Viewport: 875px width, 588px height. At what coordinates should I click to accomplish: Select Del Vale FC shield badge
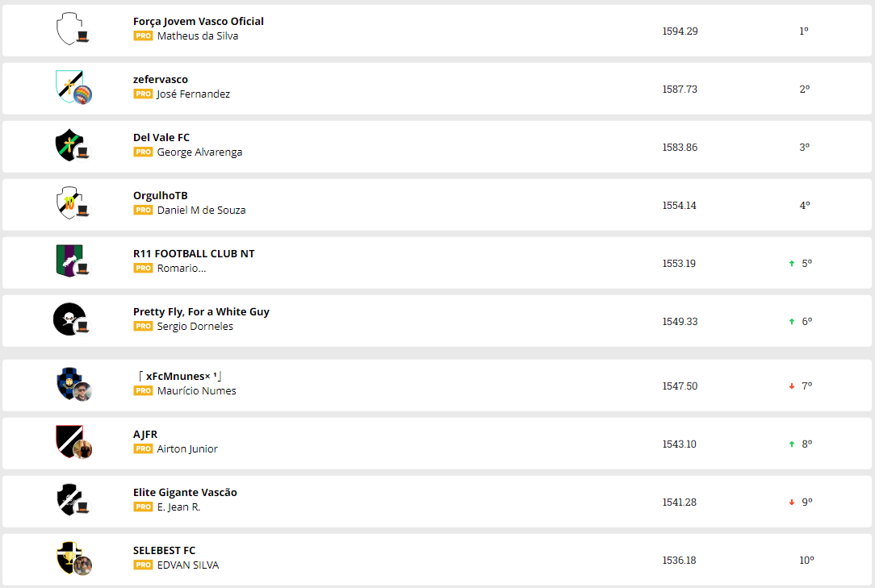(68, 144)
